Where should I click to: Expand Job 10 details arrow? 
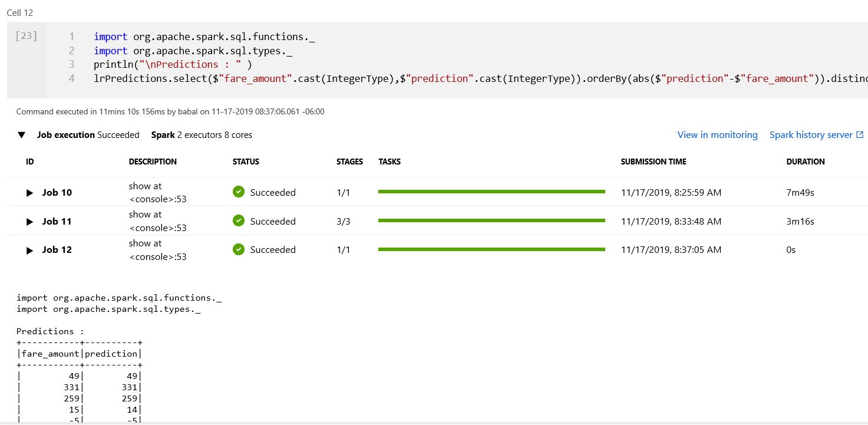(x=30, y=193)
